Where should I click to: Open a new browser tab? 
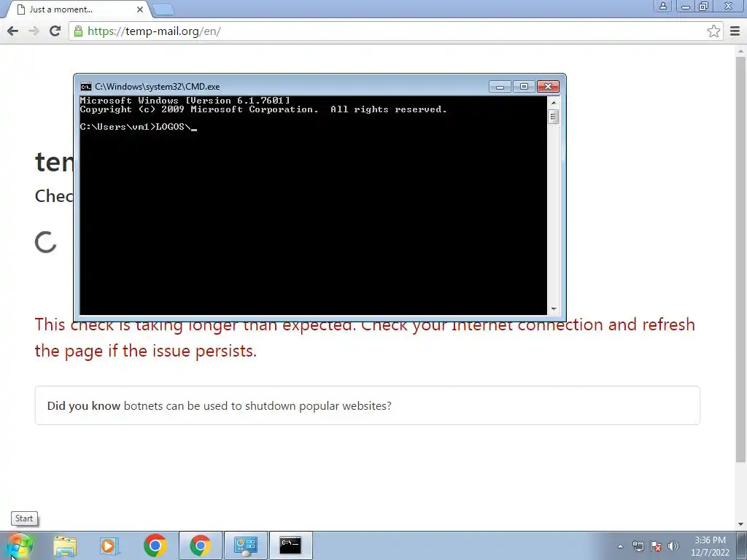click(163, 9)
